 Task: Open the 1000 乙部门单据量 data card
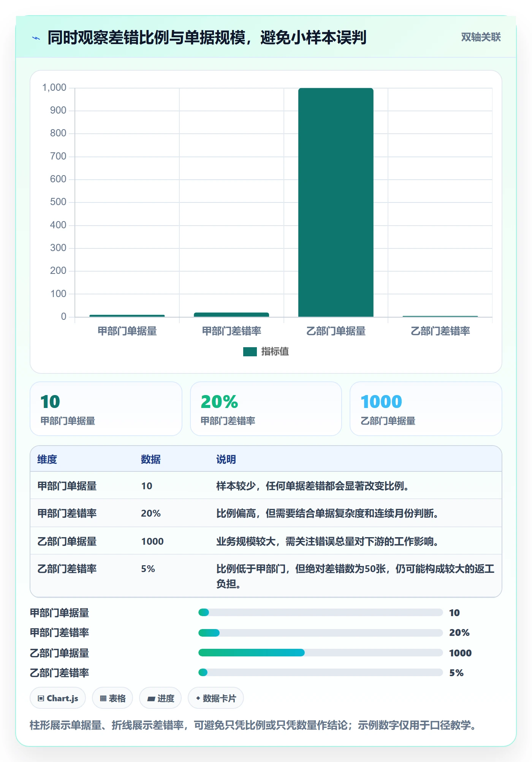pyautogui.click(x=426, y=409)
